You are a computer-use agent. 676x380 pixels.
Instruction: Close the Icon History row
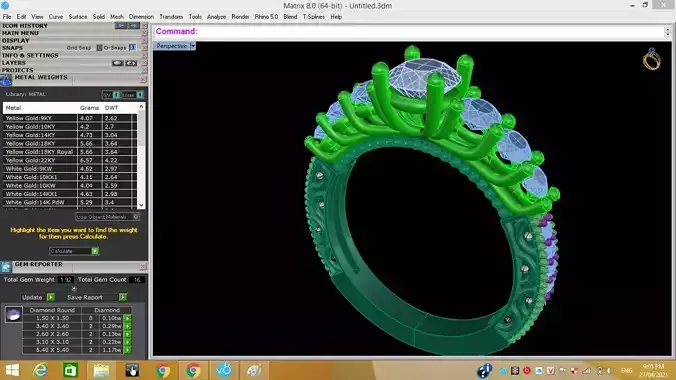coord(144,26)
